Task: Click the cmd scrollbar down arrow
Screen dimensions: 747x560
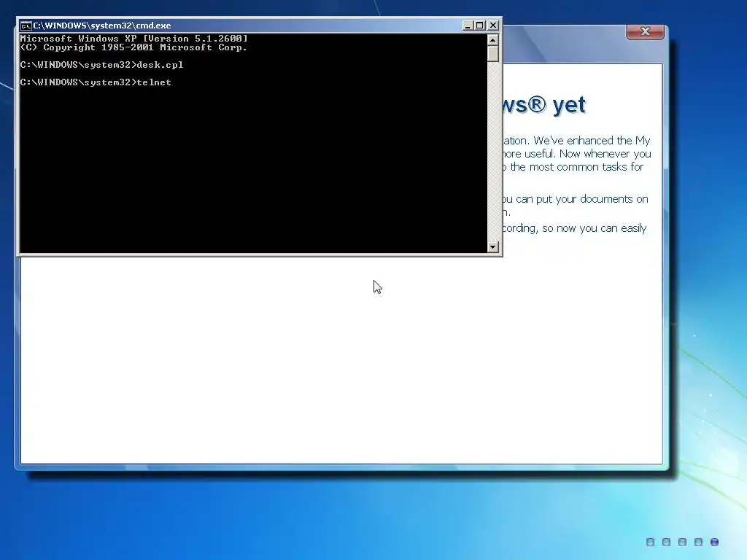Action: [493, 246]
